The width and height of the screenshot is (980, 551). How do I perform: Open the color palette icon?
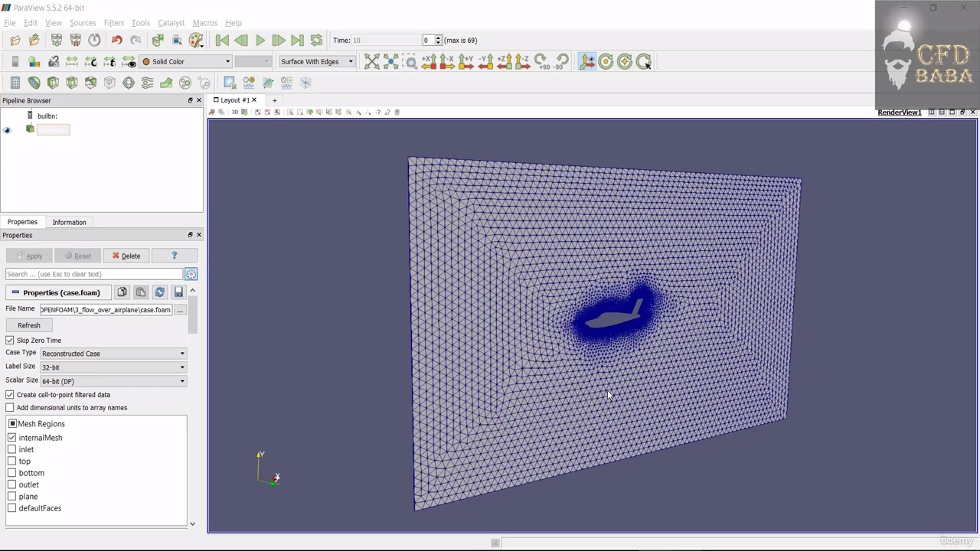196,41
